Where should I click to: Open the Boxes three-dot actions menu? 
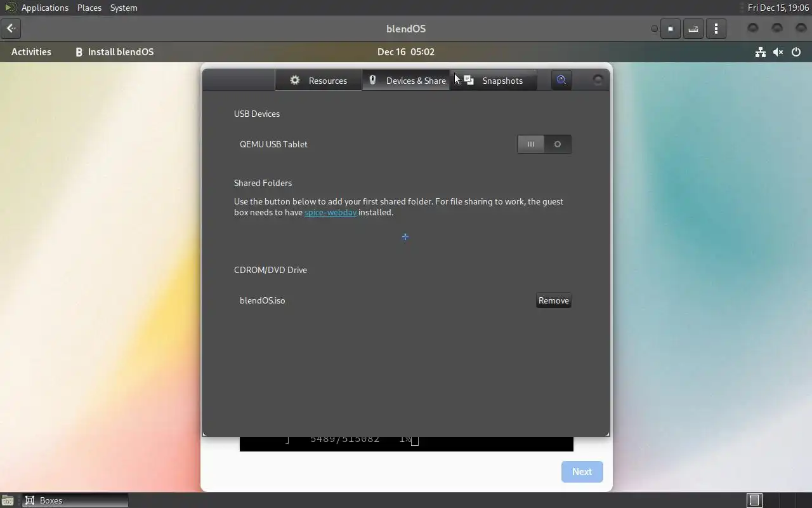pyautogui.click(x=716, y=29)
